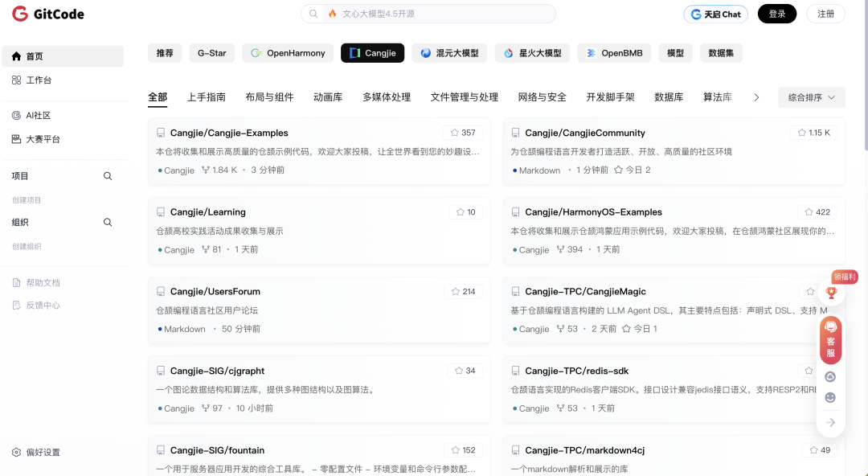Click the 注册 register button
Screen dimensions: 868x476
[x=826, y=14]
